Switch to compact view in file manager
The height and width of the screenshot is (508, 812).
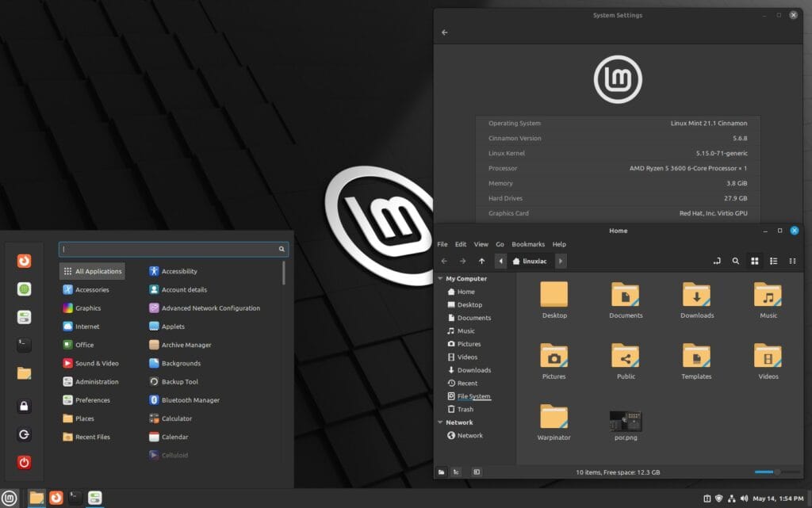[x=793, y=261]
